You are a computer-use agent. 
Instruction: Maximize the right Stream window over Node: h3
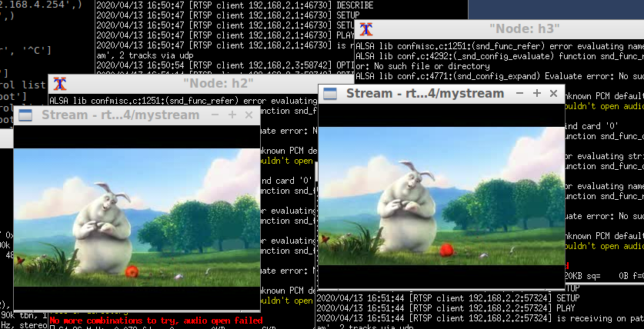tap(536, 93)
